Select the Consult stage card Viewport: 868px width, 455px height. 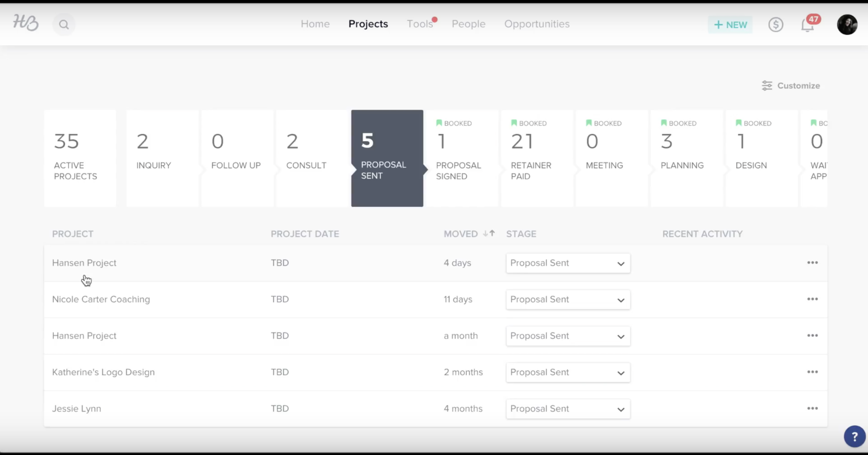(312, 158)
